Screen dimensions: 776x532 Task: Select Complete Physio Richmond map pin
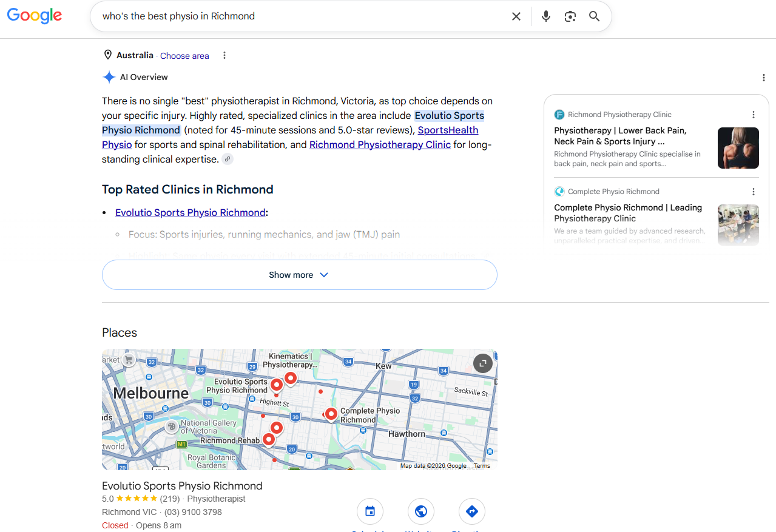pyautogui.click(x=331, y=414)
